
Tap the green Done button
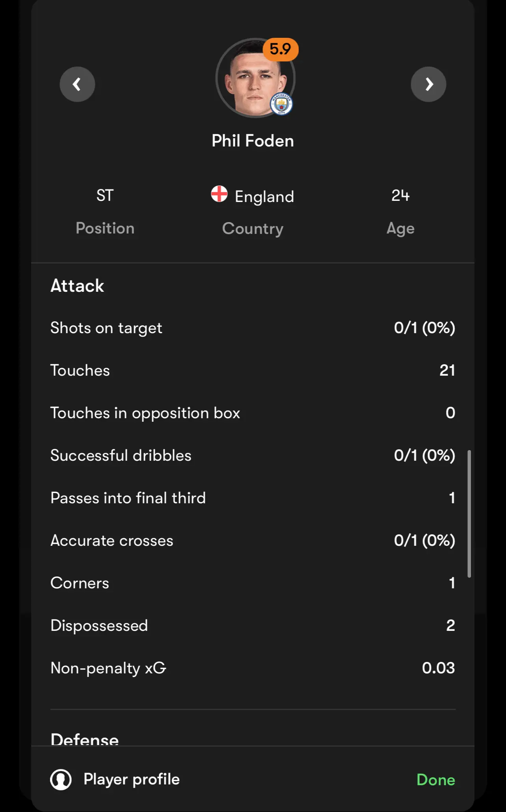click(436, 780)
